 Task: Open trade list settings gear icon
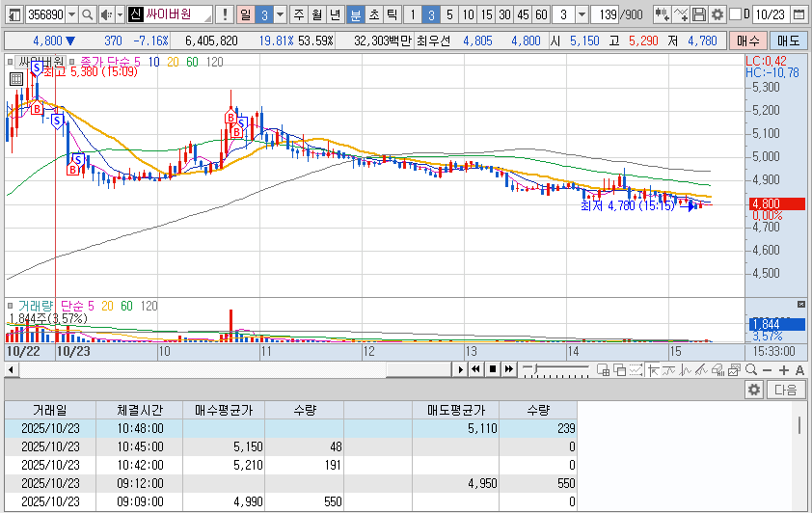754,390
